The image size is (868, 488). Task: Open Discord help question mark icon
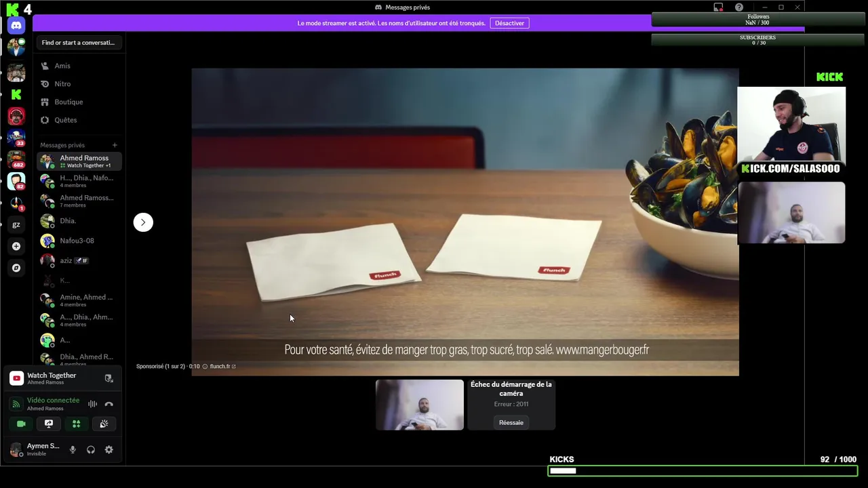point(739,7)
